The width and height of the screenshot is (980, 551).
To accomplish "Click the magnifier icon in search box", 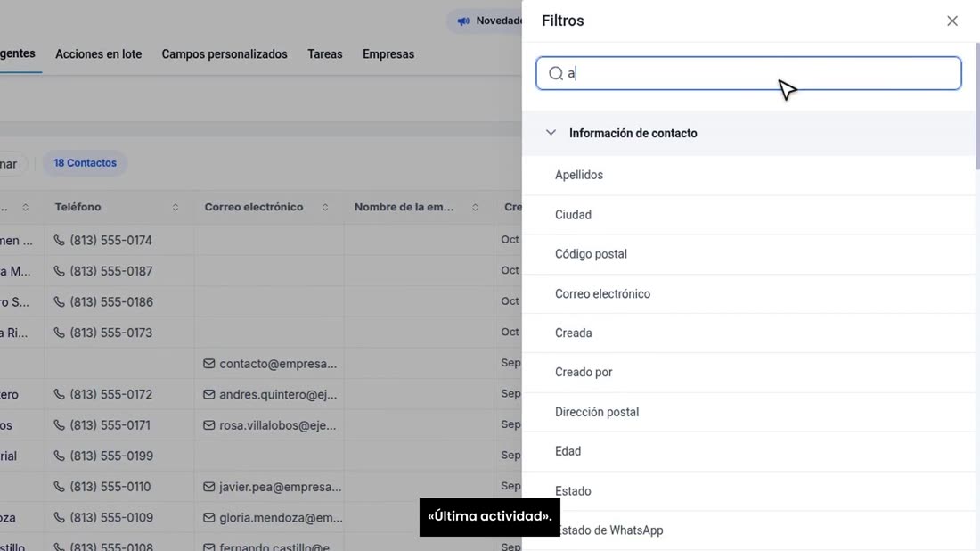I will 556,73.
